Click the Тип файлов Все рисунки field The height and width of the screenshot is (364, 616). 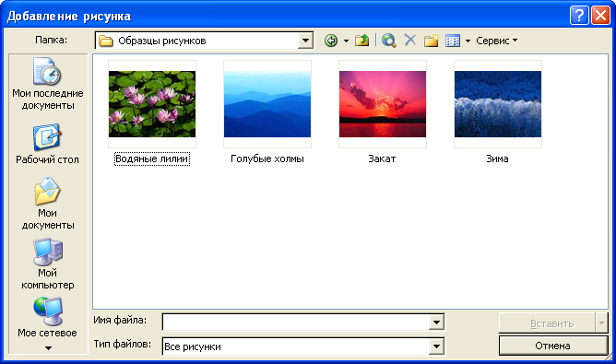[x=295, y=346]
